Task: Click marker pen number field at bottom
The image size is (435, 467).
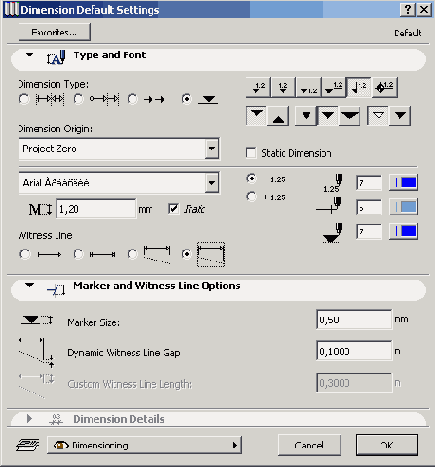Action: [369, 232]
